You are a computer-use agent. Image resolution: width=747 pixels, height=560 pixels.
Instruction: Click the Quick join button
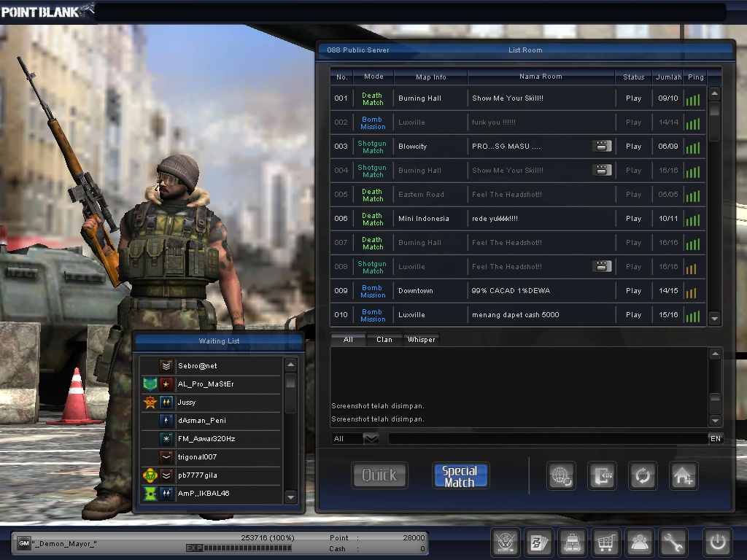point(379,475)
